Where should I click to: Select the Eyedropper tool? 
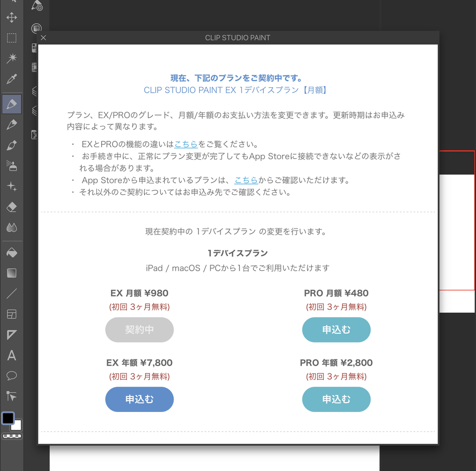(x=11, y=79)
